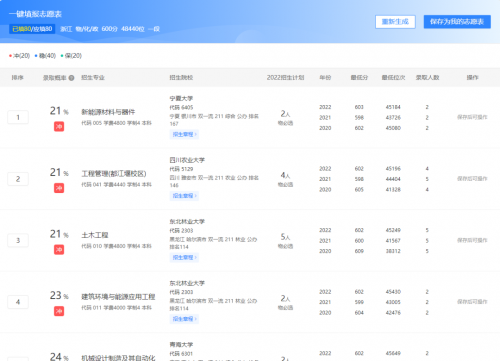Click the order input box showing 4
Screen dimensions: 500x361
(x=18, y=302)
